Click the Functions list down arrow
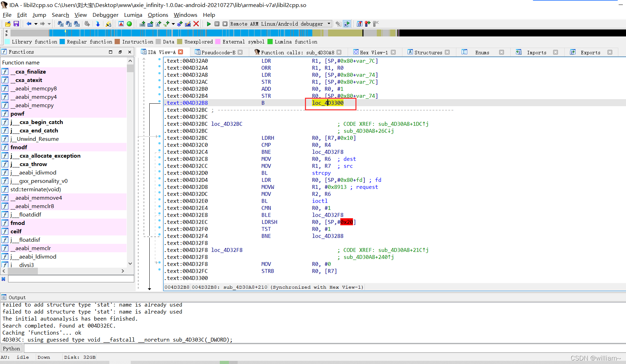The width and height of the screenshot is (626, 364). point(130,263)
